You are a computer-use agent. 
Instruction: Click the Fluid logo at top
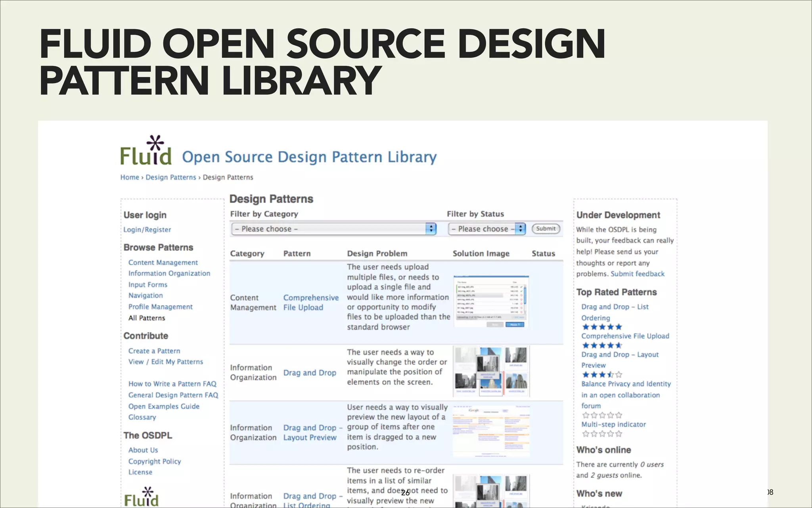(x=146, y=150)
